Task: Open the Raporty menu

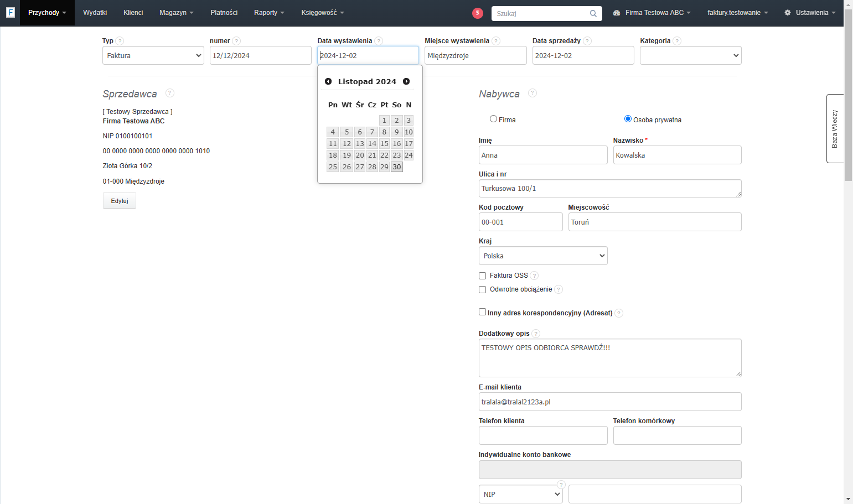Action: click(269, 13)
